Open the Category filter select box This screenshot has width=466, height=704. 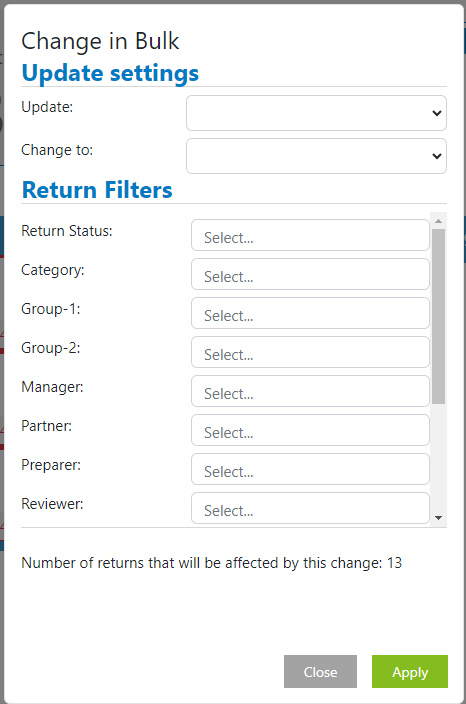[310, 274]
